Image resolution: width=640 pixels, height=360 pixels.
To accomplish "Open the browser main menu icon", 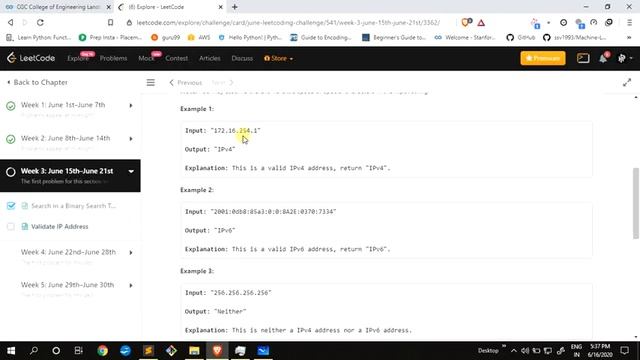I will click(629, 22).
